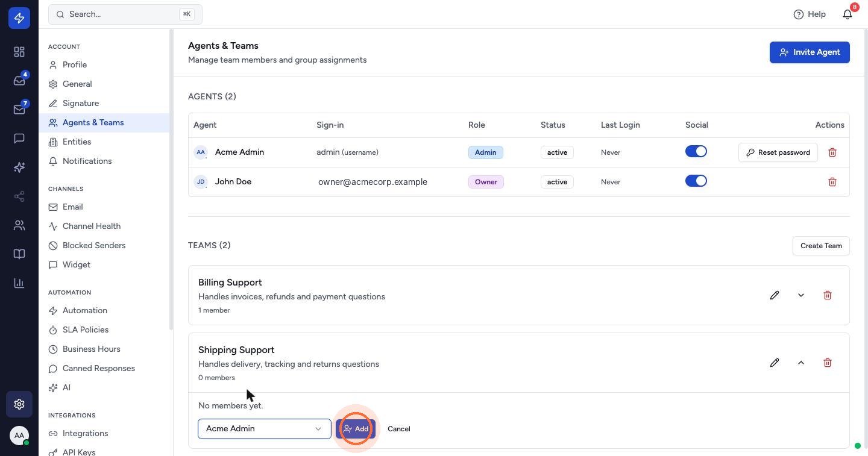
Task: Open SLA Policies page
Action: [x=104, y=330]
